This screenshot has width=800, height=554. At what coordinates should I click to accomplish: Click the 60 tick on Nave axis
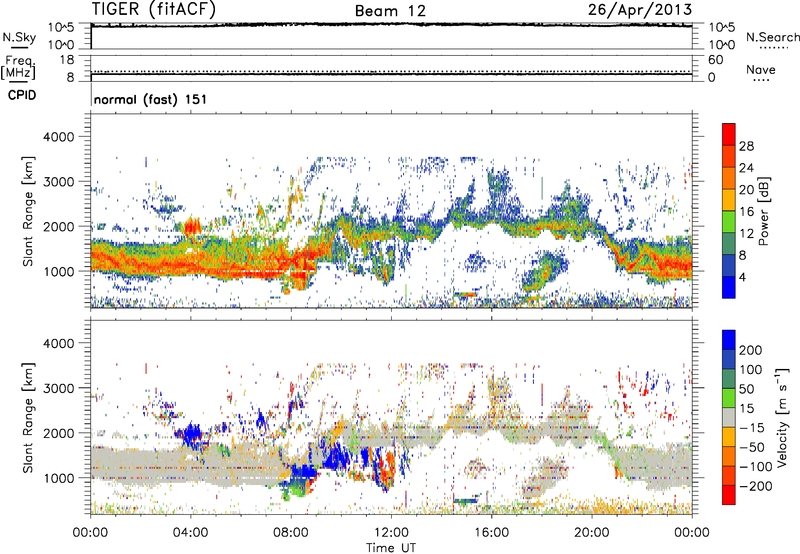(715, 60)
